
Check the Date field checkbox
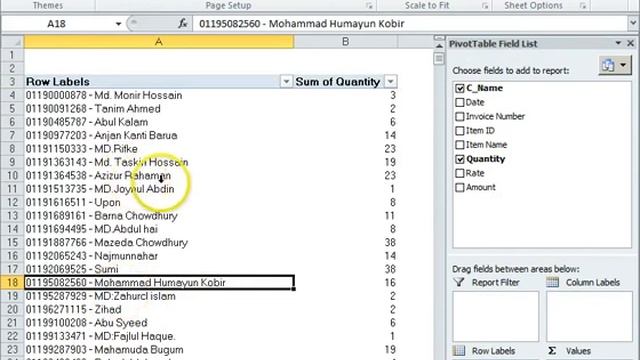click(460, 102)
